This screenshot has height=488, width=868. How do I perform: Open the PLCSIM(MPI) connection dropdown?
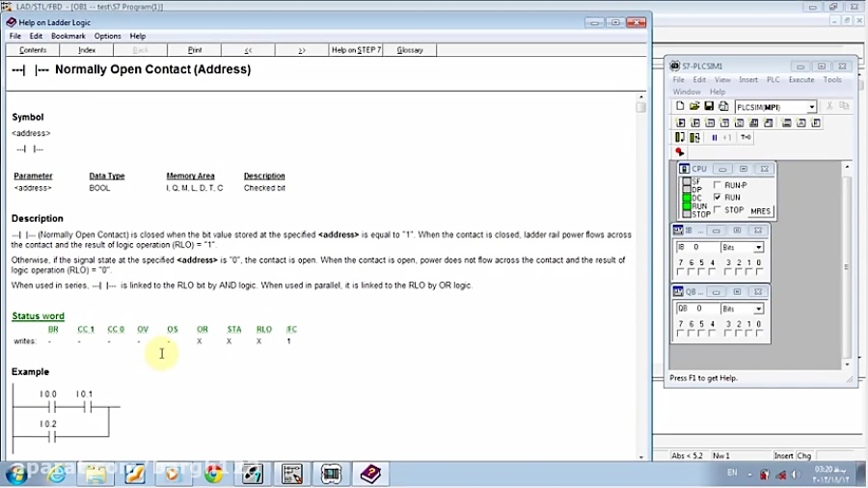click(812, 107)
